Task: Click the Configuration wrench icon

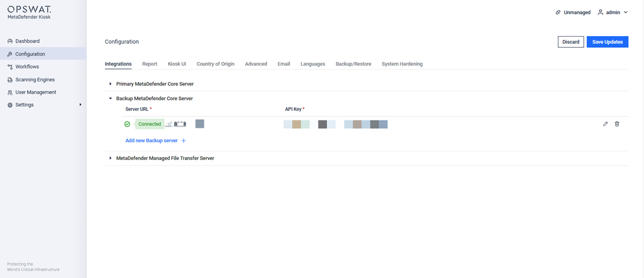Action: 10,54
